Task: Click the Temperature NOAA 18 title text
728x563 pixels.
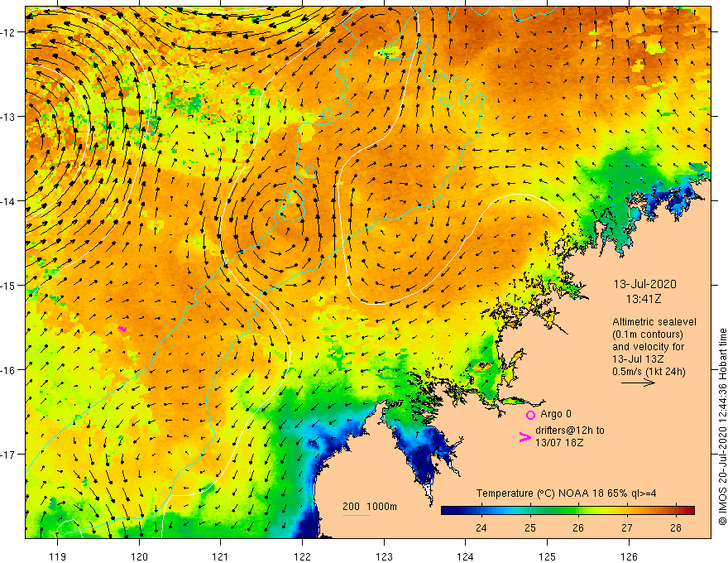Action: tap(566, 493)
